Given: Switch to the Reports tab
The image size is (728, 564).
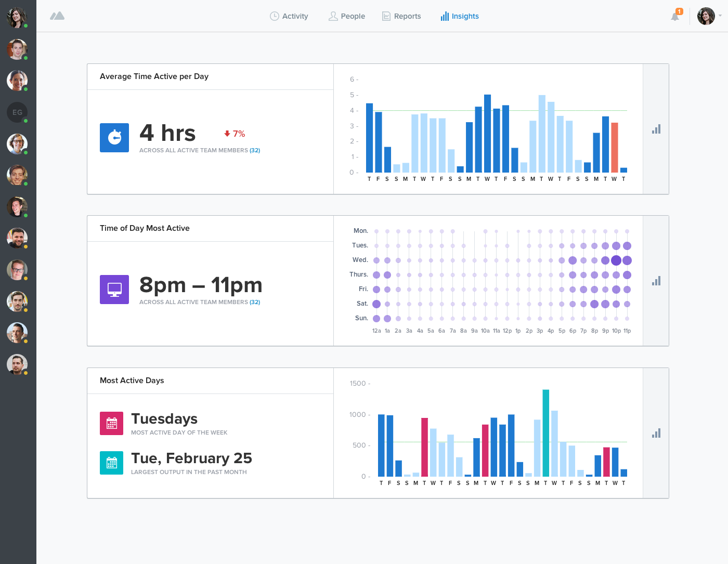Looking at the screenshot, I should (x=401, y=16).
